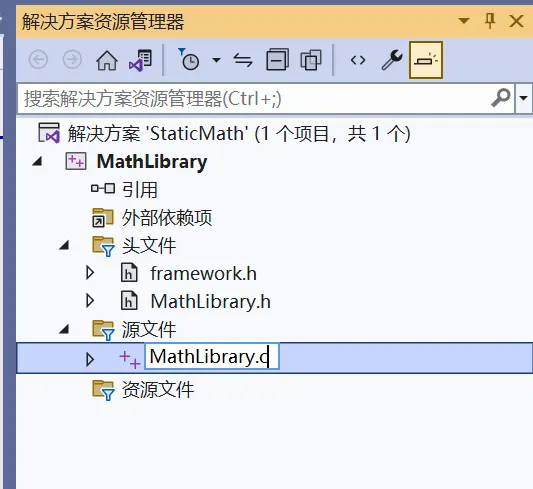Viewport: 533px width, 489px height.
Task: Toggle auto-hide pin of the panel
Action: pos(489,21)
